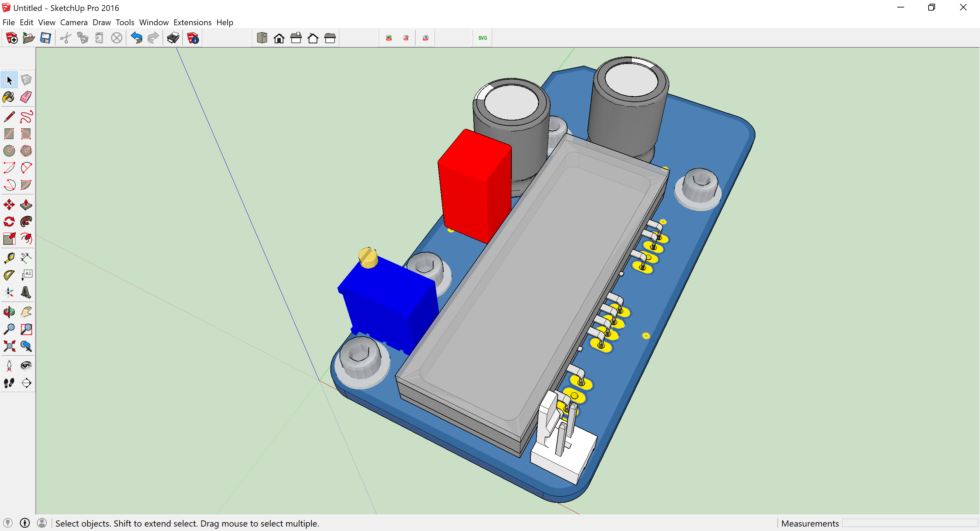Pick the Text label tool
The height and width of the screenshot is (531, 980).
tap(26, 275)
